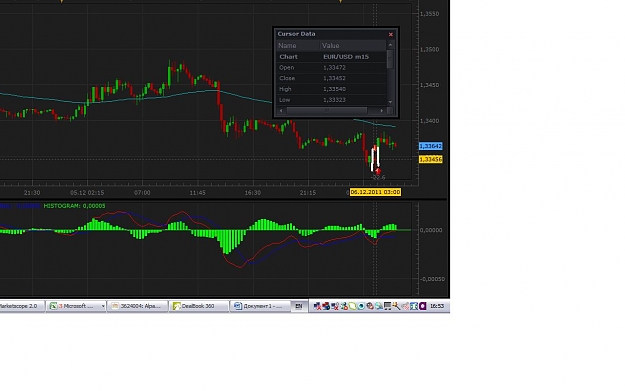
Task: Select the EUR/USD m15 value cell
Action: coord(346,57)
